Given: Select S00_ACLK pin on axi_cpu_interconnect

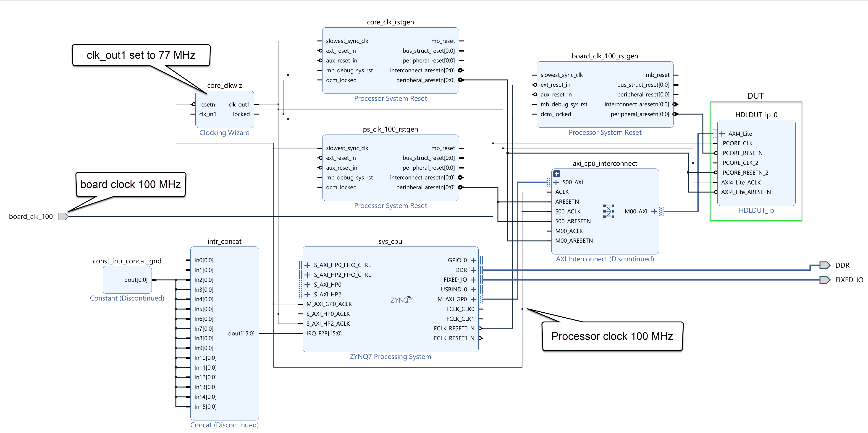Looking at the screenshot, I should [x=568, y=211].
